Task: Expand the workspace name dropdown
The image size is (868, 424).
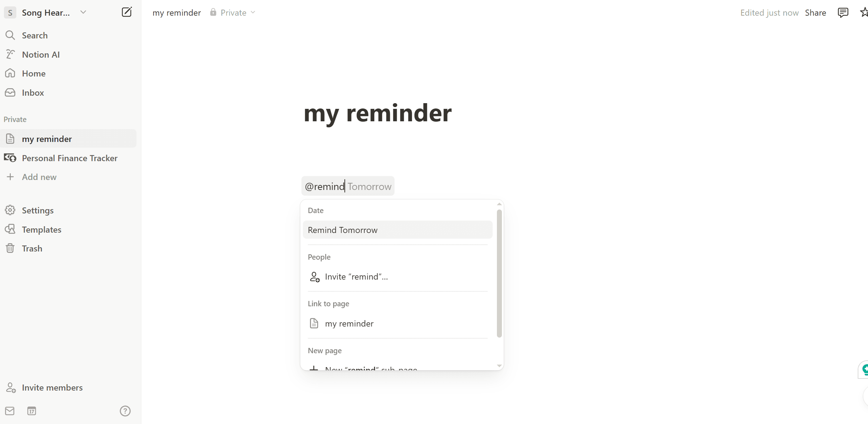Action: [82, 12]
